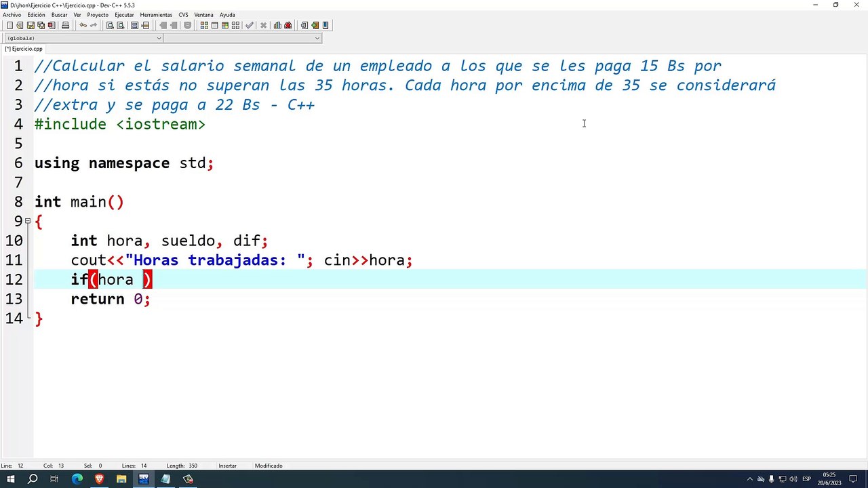
Task: Save the file with the floppy disk icon
Action: click(x=31, y=25)
